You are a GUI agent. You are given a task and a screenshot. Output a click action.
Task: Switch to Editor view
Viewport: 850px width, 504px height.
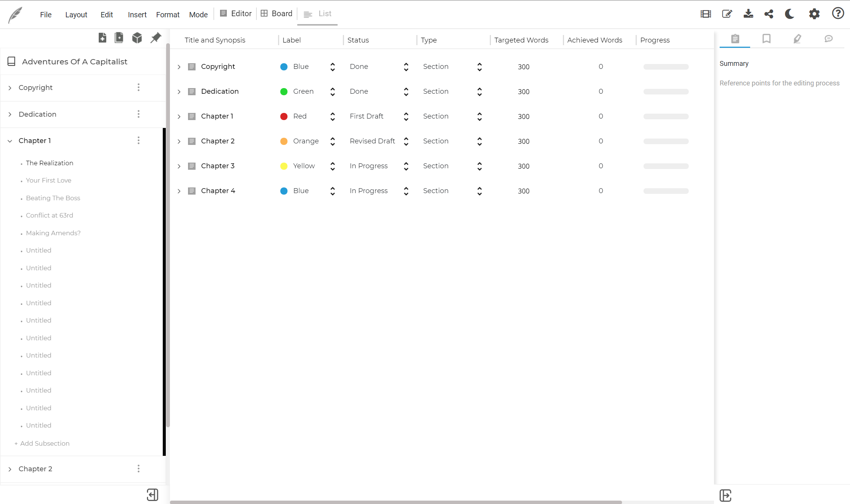236,14
